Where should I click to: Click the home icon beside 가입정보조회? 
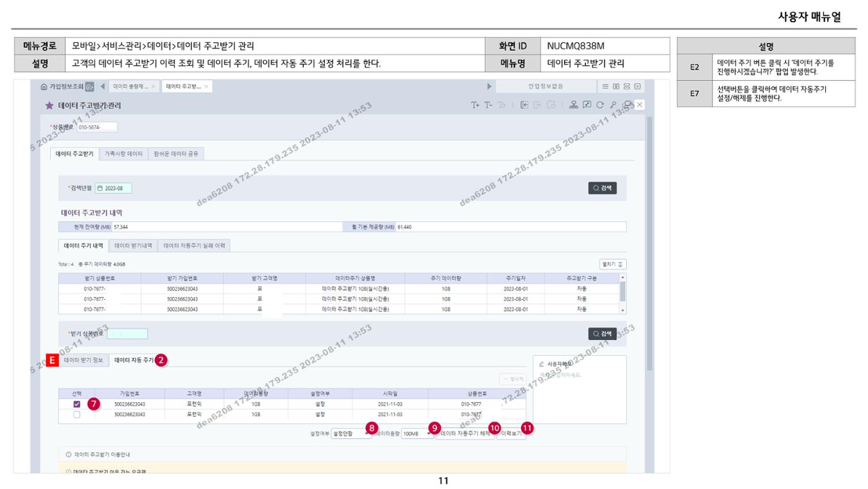tap(43, 86)
